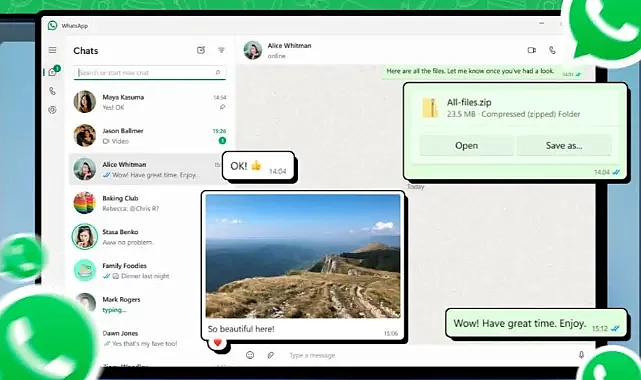The width and height of the screenshot is (641, 380).
Task: Select the Alice Whitman chat row
Action: tap(150, 169)
